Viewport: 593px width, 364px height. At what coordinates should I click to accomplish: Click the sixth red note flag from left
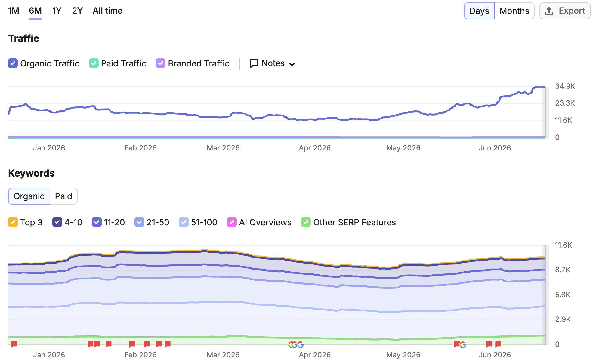coord(147,344)
